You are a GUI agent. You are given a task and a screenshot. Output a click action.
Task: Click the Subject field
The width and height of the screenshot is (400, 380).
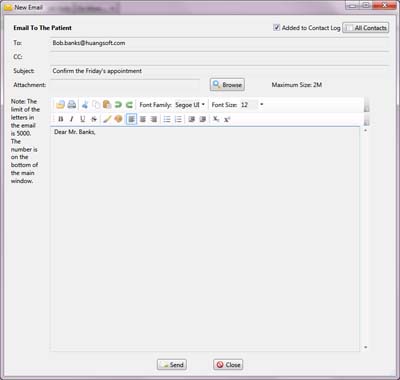point(219,71)
